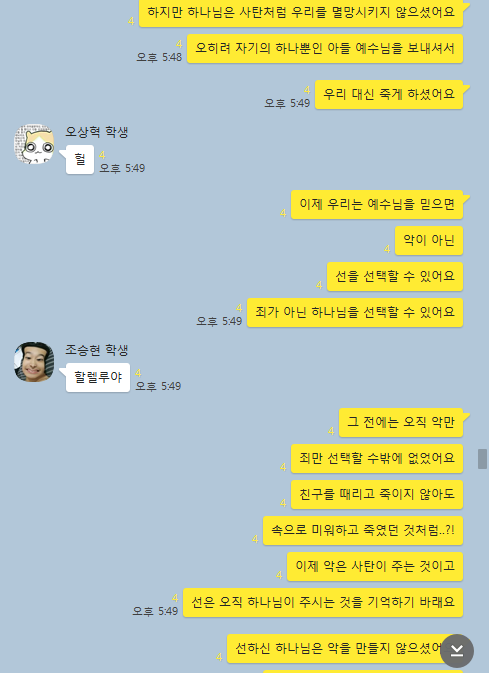
Task: Select bubble 이제 우리는 예수님을 믿으면
Action: 377,204
